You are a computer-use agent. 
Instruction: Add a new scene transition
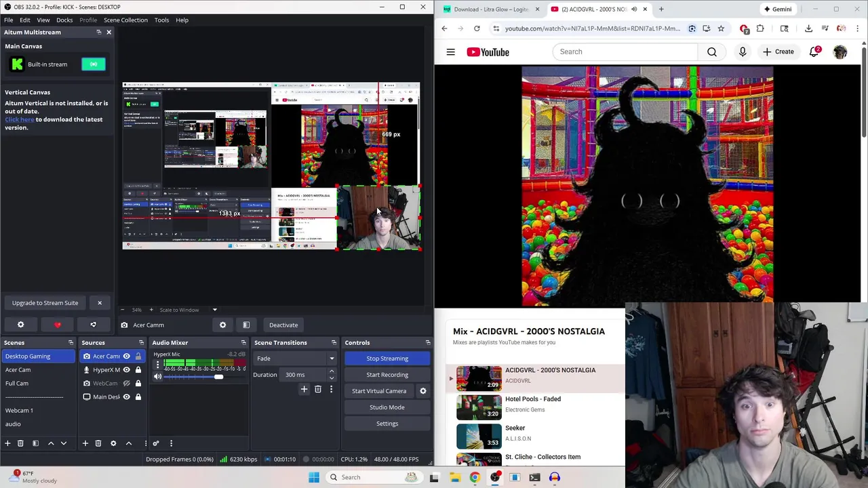pyautogui.click(x=304, y=390)
